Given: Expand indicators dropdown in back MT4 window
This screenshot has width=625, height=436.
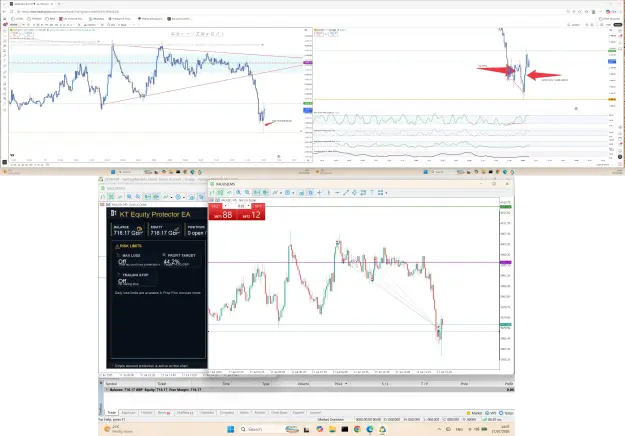Looking at the screenshot, I should click(171, 197).
